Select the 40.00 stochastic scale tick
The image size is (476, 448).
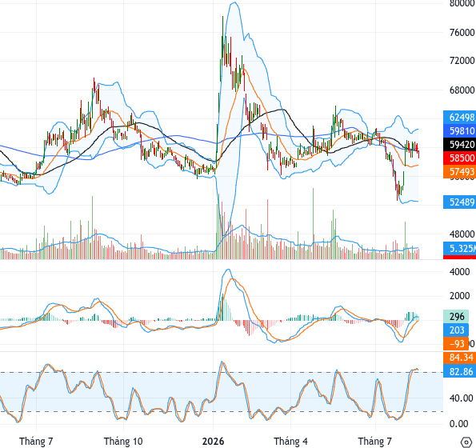(461, 398)
